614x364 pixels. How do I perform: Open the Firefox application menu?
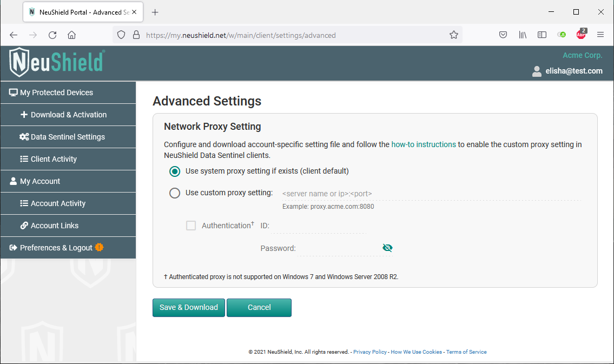tap(600, 34)
